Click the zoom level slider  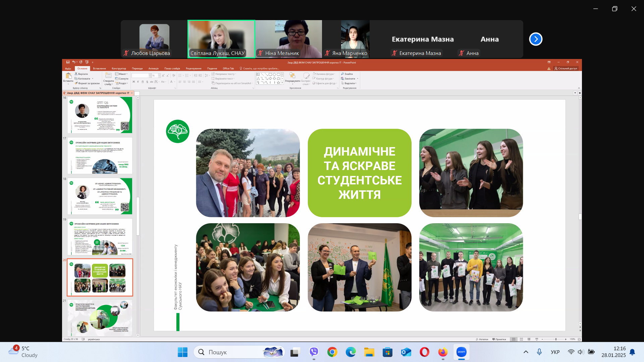[556, 339]
